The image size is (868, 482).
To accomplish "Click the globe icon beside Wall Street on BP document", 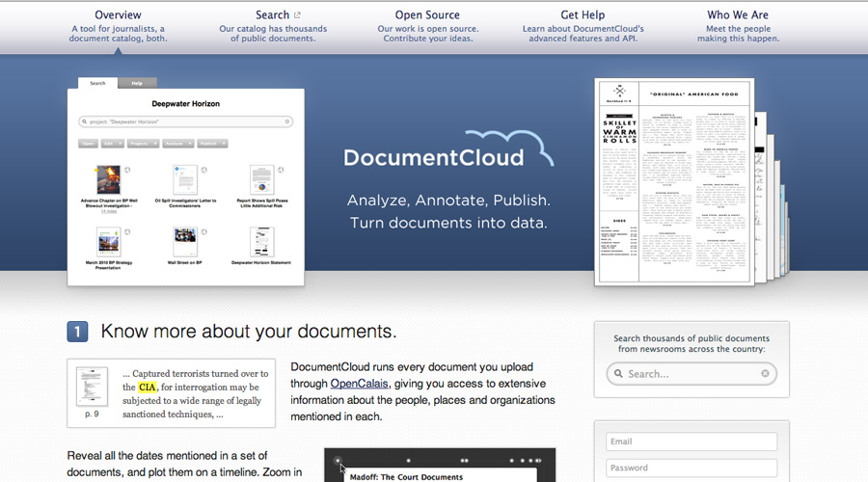I will (x=203, y=232).
